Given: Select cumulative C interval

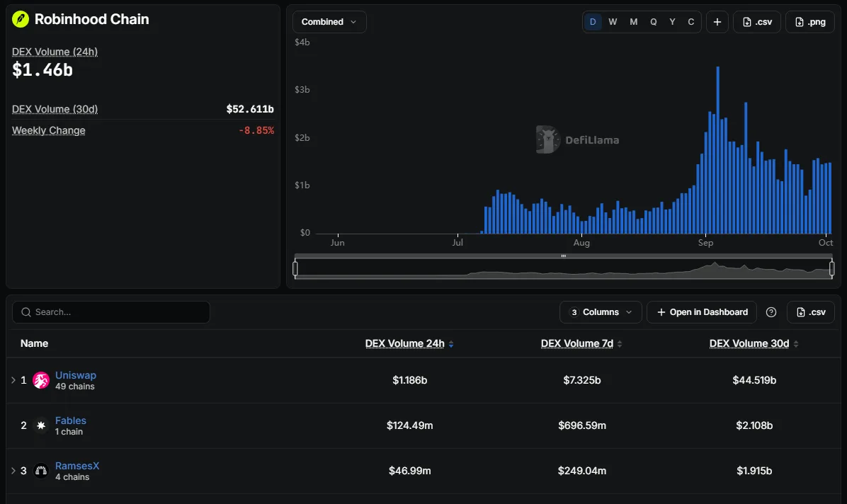Looking at the screenshot, I should [x=691, y=22].
